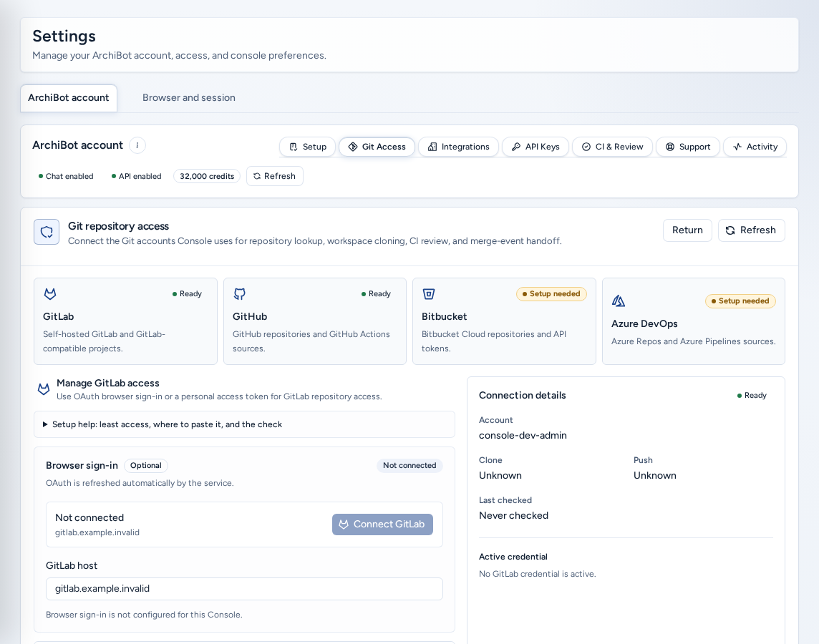Click the GitLab icon beside Manage GitLab access
This screenshot has width=819, height=644.
coord(44,389)
